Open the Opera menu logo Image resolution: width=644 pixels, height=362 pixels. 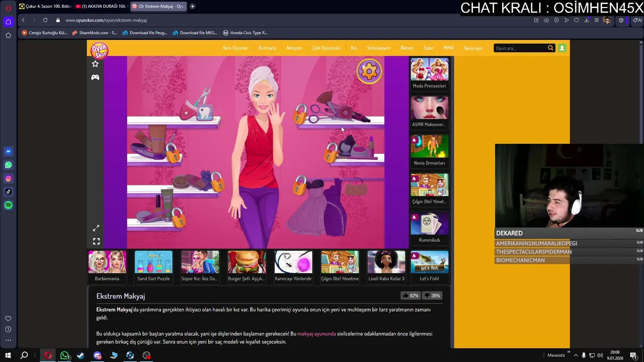coord(8,8)
